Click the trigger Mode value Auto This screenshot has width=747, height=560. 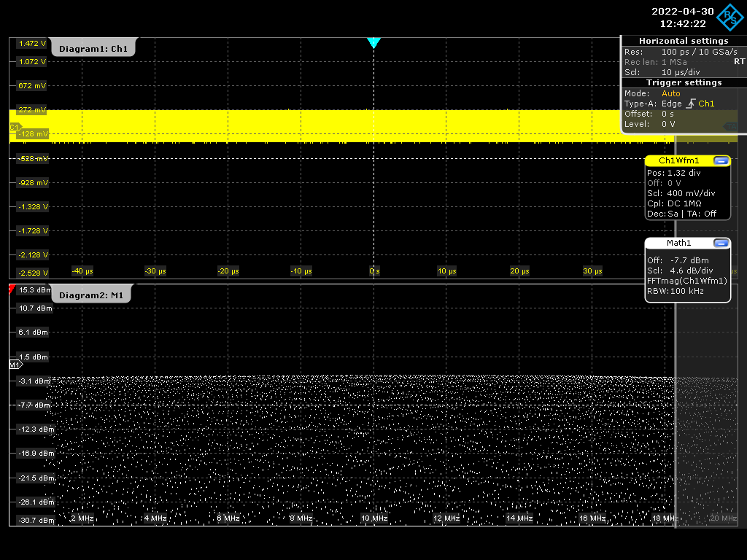[x=671, y=93]
